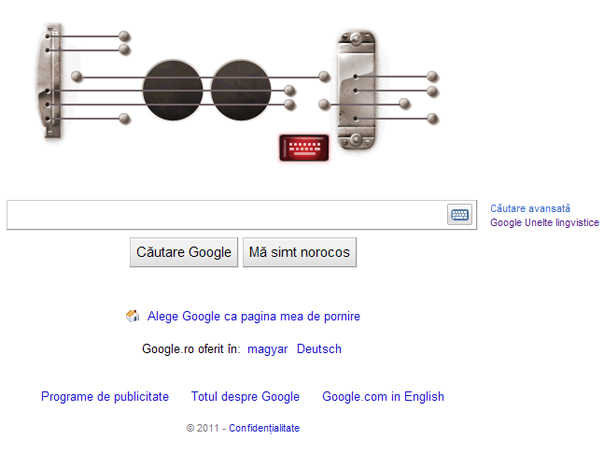604x454 pixels.
Task: Open Programe de publicitate link
Action: click(105, 397)
